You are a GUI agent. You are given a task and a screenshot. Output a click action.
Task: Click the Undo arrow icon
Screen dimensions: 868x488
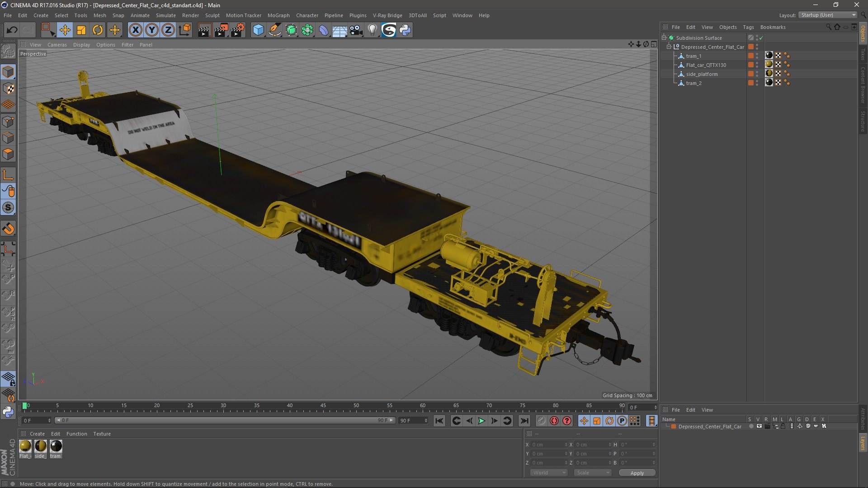12,30
